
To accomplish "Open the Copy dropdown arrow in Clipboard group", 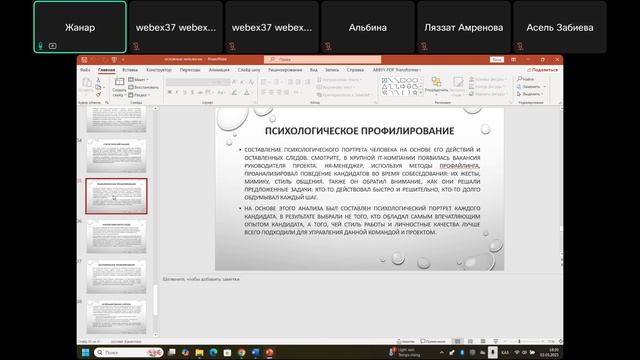I will (104, 87).
